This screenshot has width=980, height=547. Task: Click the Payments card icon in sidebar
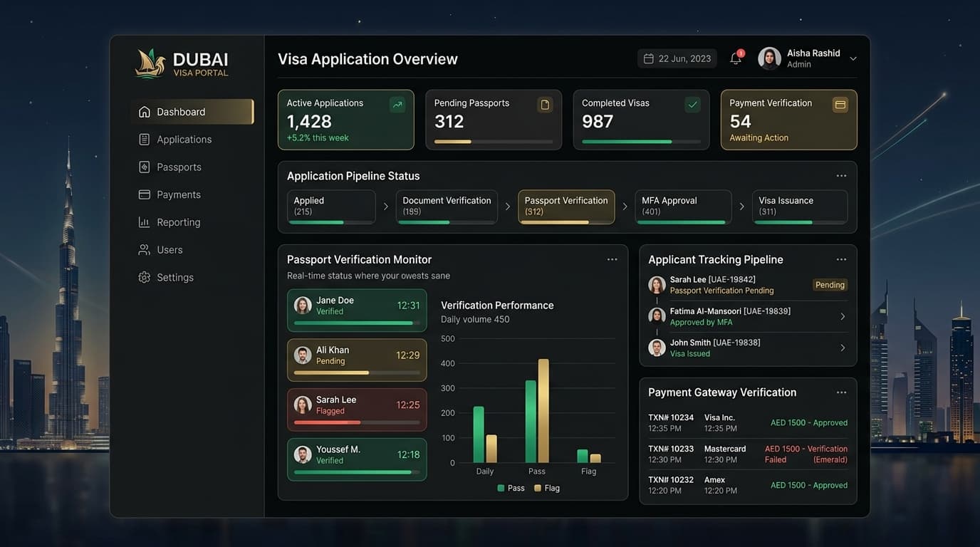point(145,194)
